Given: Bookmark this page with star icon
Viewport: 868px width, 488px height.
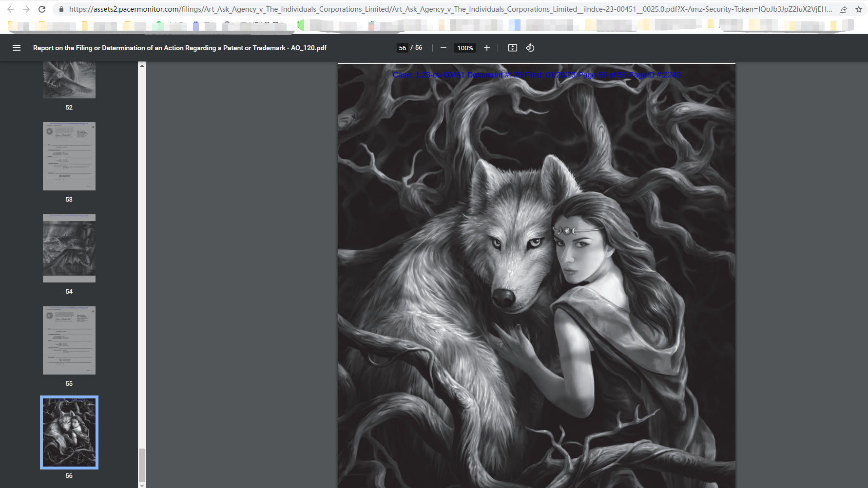Looking at the screenshot, I should pyautogui.click(x=858, y=9).
